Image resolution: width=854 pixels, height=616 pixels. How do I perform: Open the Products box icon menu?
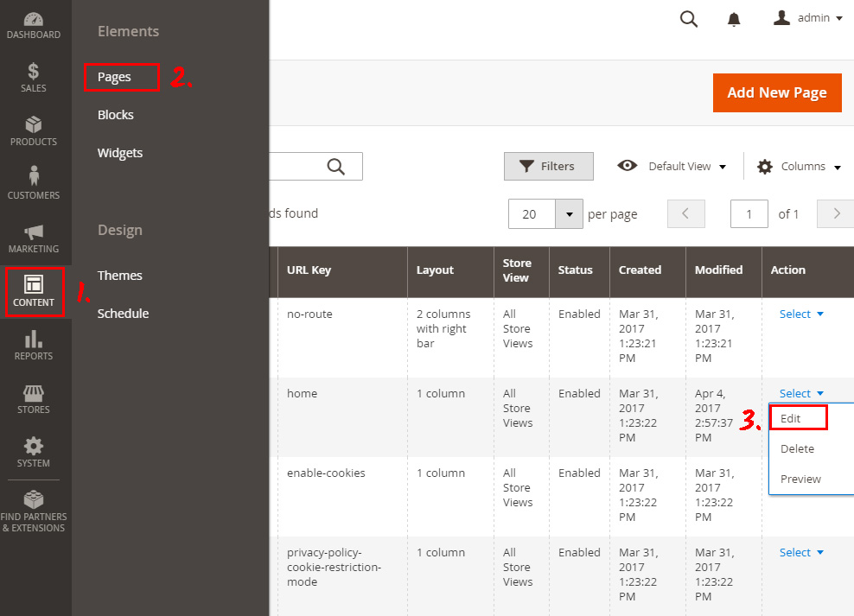click(x=33, y=131)
